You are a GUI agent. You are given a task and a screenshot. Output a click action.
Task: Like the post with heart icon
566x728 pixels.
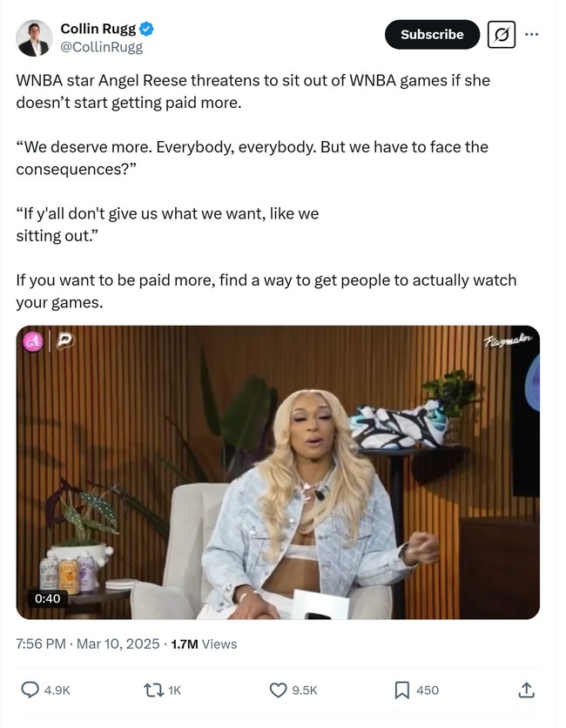click(x=278, y=691)
